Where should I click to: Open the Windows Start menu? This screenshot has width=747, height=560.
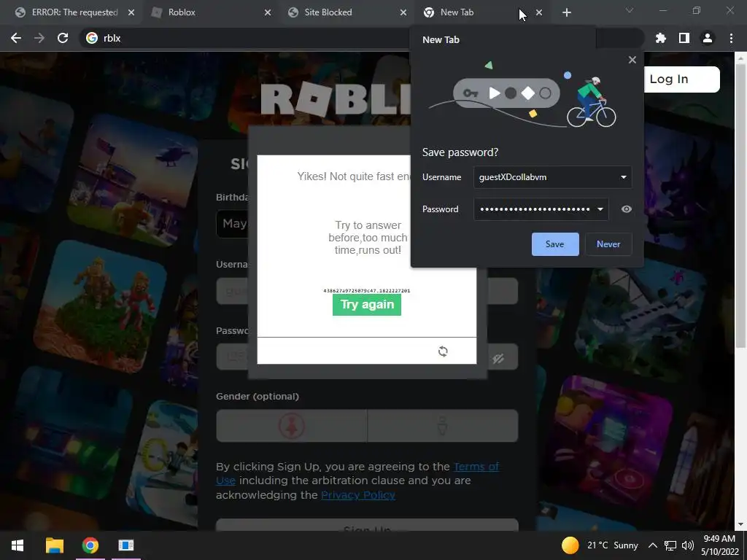(18, 545)
